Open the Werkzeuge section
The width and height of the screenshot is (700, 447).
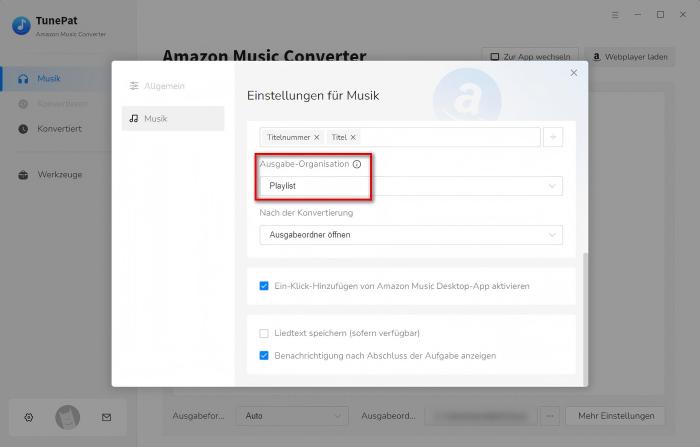pos(56,175)
